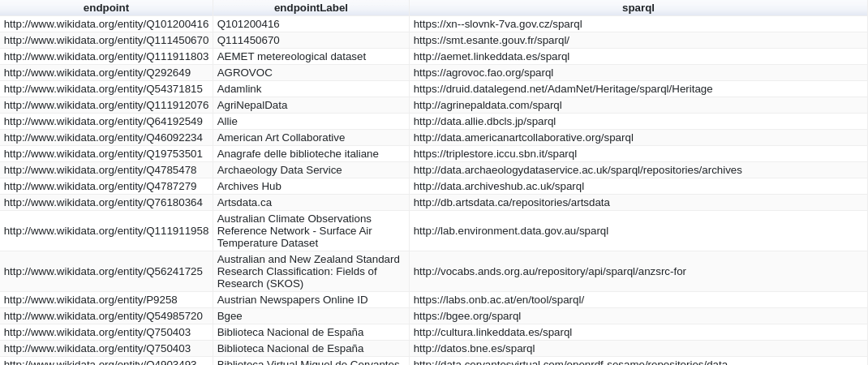868x365 pixels.
Task: Open the Q19753501 entity link
Action: 103,153
